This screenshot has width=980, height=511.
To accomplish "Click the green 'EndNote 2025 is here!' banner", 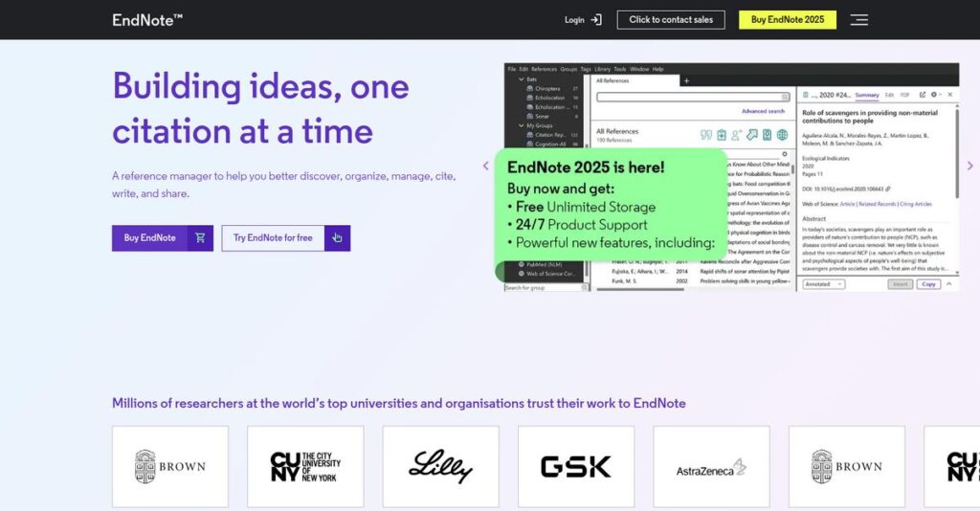I will tap(611, 205).
